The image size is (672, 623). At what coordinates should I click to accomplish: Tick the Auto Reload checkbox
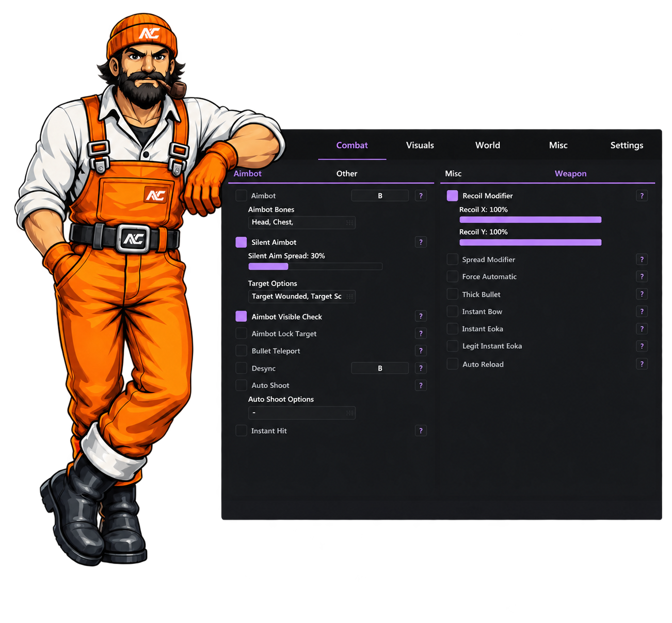tap(452, 364)
